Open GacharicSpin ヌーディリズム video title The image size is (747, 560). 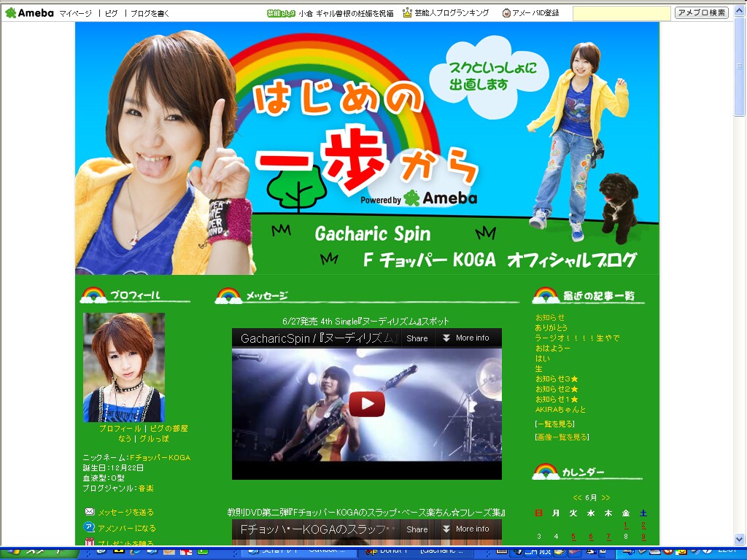tap(319, 338)
